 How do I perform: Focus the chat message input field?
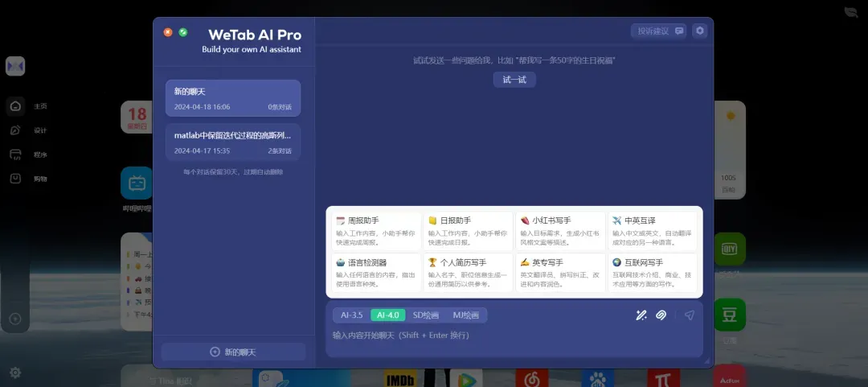click(514, 336)
